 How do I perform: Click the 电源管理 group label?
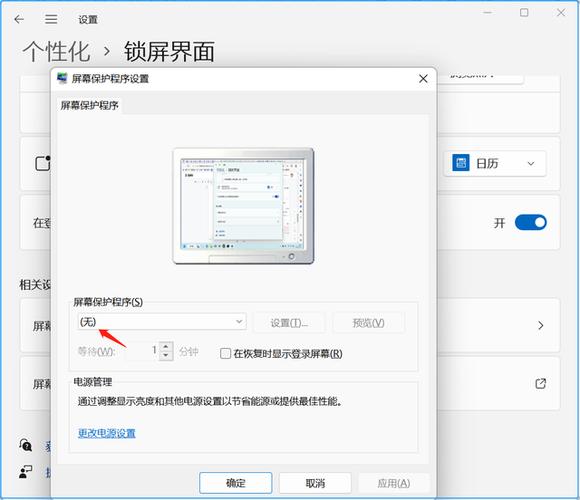pos(92,382)
